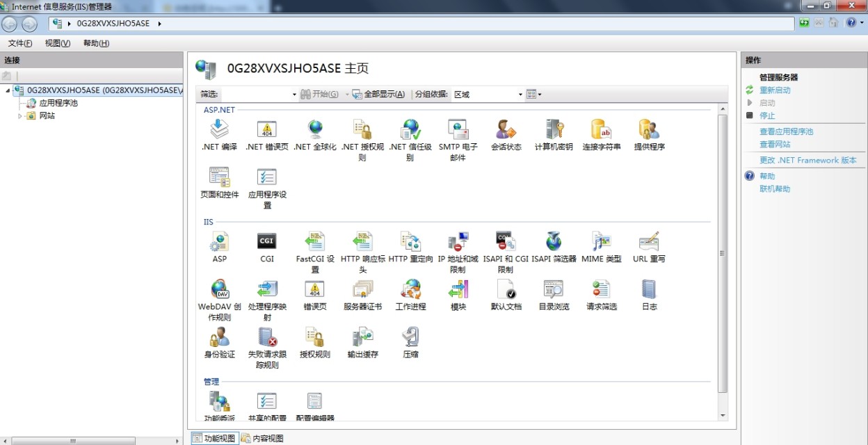The image size is (868, 445).
Task: Click 重新启动 action link
Action: (775, 90)
